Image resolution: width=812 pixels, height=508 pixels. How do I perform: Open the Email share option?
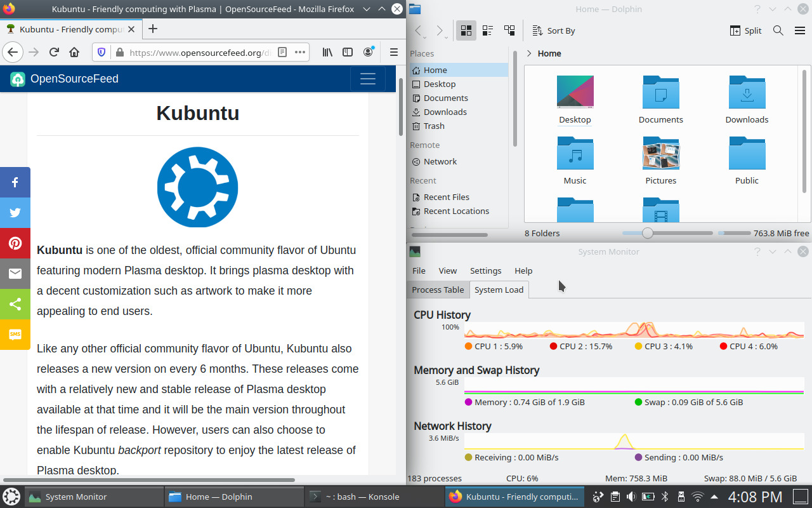(x=15, y=274)
